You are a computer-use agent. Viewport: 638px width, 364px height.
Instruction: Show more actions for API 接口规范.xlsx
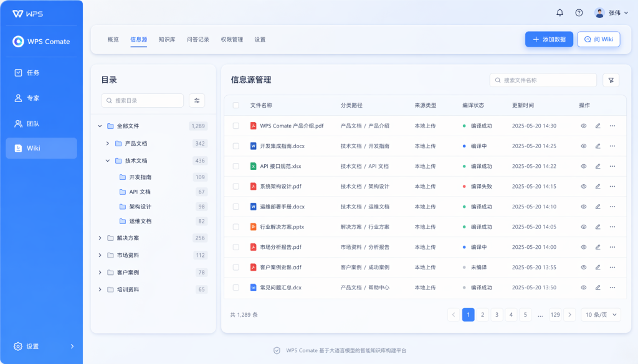tap(612, 166)
